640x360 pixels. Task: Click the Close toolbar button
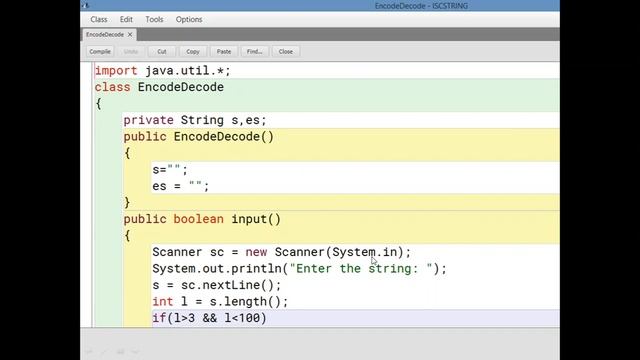[x=286, y=51]
